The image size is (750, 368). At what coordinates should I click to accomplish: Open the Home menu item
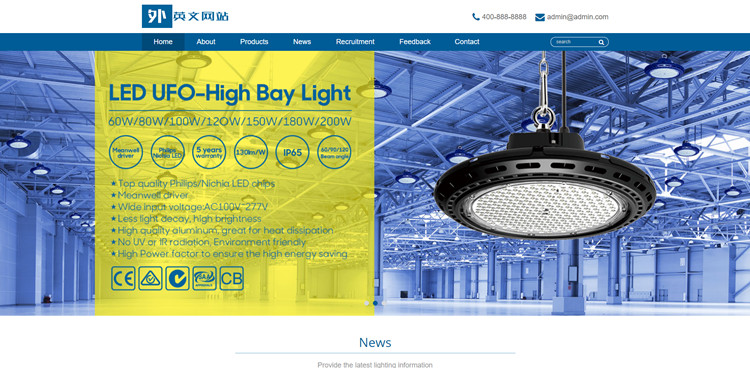click(x=163, y=42)
